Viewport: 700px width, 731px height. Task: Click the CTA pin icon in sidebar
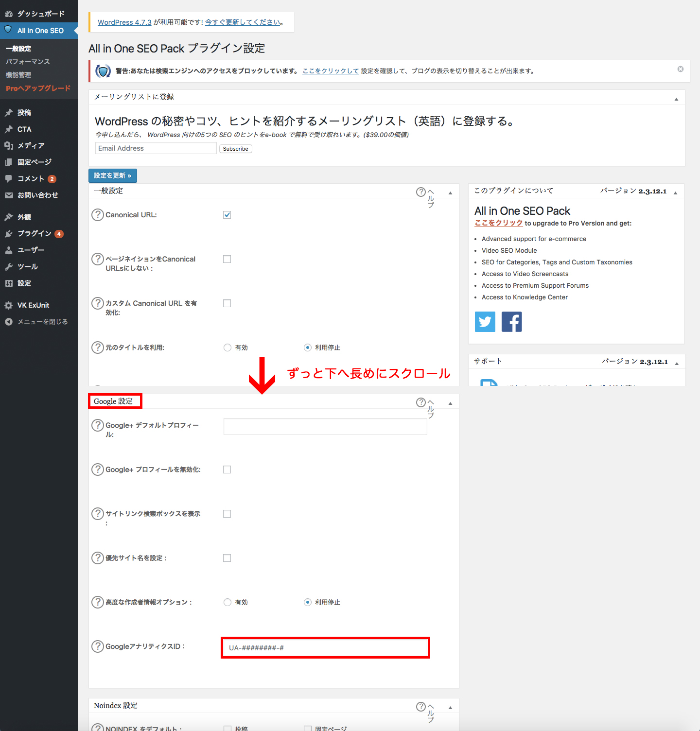pos(9,129)
